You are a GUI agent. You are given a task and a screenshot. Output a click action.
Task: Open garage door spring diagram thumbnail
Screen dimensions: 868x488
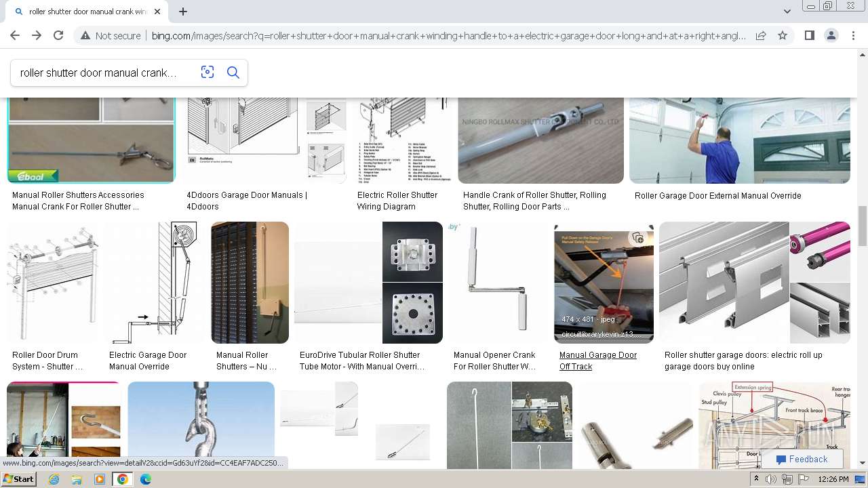click(774, 425)
